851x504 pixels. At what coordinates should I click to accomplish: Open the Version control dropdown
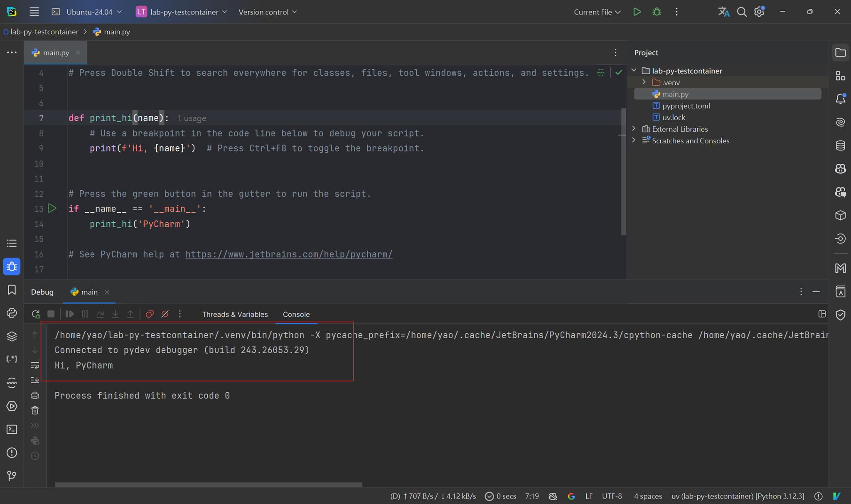tap(268, 12)
